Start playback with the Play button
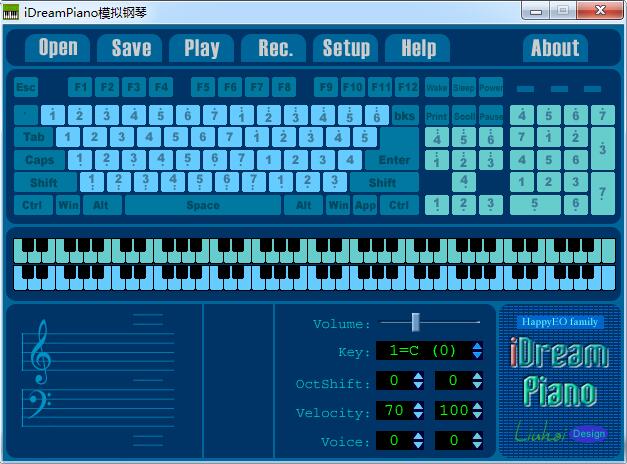Image resolution: width=627 pixels, height=464 pixels. pyautogui.click(x=202, y=48)
